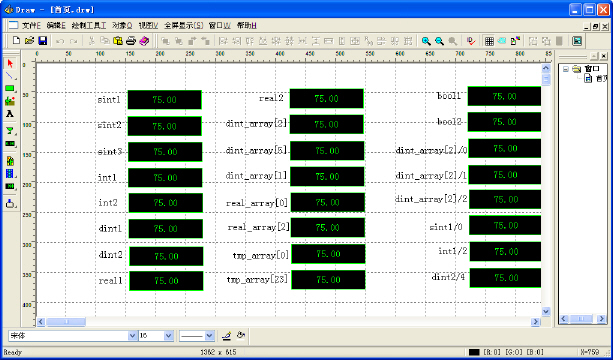Toggle the grid display button
This screenshot has width=613, height=360.
tap(489, 41)
